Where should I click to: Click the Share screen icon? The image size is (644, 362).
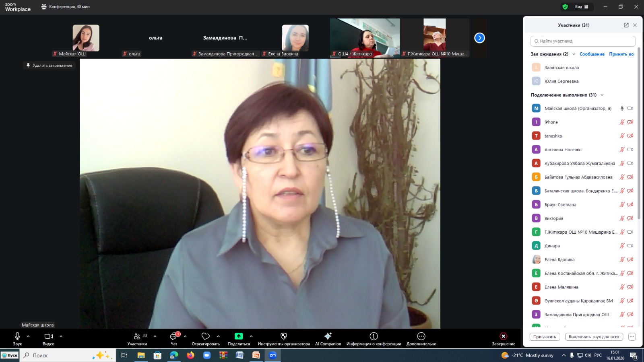(x=239, y=336)
